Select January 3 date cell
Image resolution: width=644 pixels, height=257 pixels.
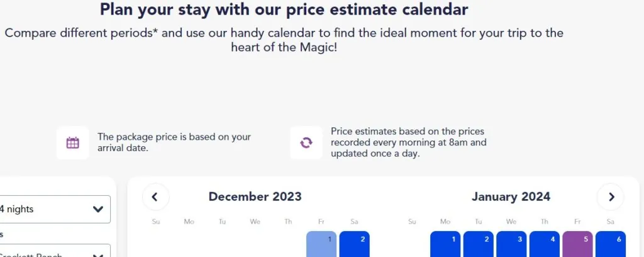point(511,244)
